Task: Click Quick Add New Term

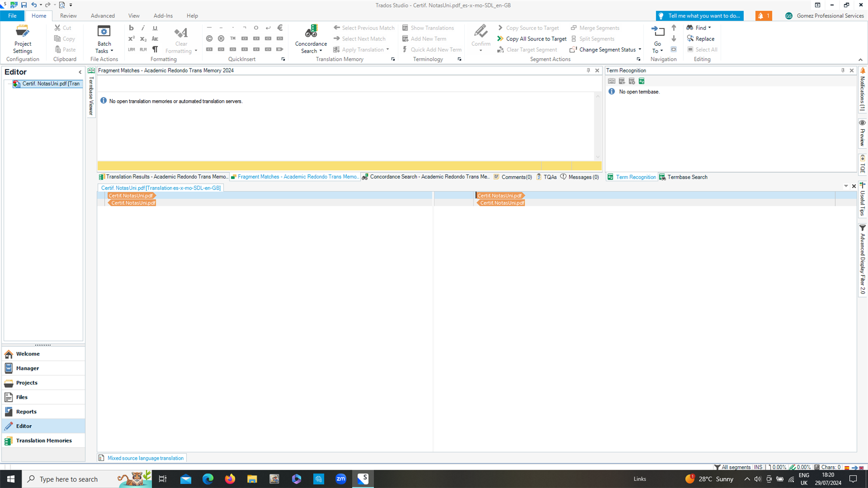Action: pyautogui.click(x=432, y=50)
